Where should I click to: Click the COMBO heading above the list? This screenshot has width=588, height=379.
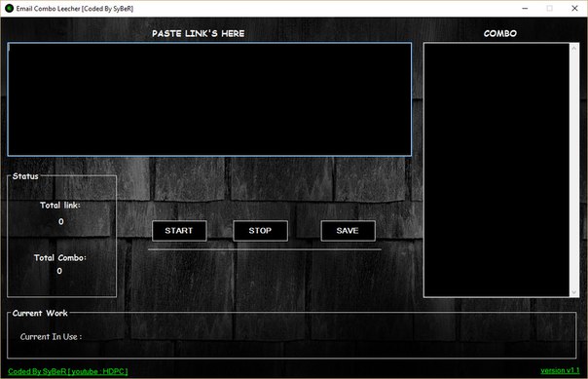pos(500,33)
